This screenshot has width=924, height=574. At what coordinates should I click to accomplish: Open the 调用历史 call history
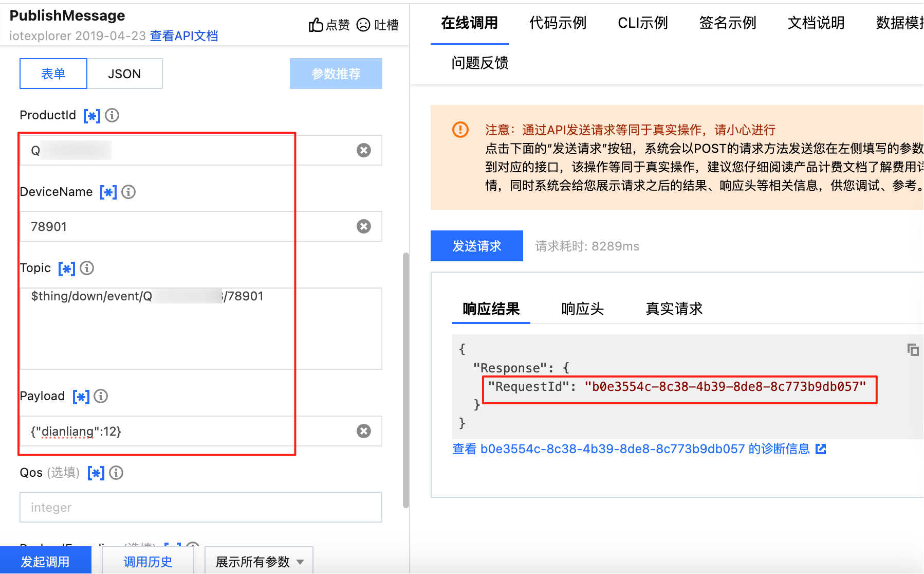tap(148, 562)
